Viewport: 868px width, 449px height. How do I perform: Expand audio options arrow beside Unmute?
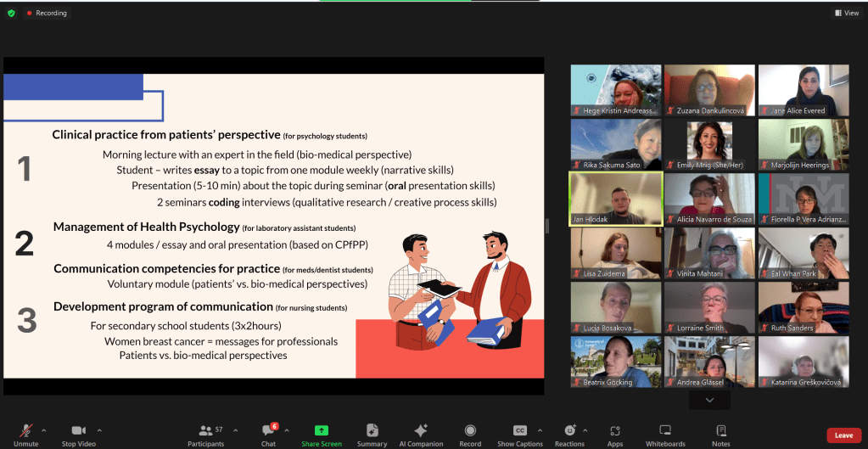click(x=44, y=429)
